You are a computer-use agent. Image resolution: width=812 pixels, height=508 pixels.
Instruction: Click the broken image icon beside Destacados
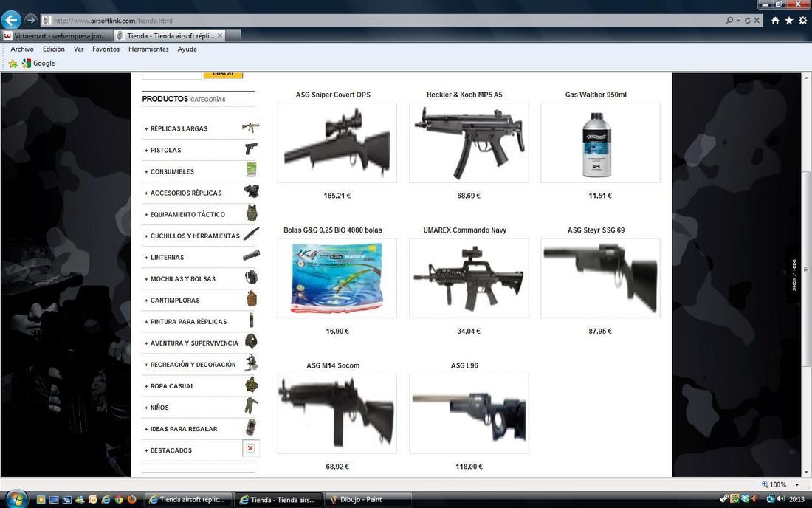(251, 448)
